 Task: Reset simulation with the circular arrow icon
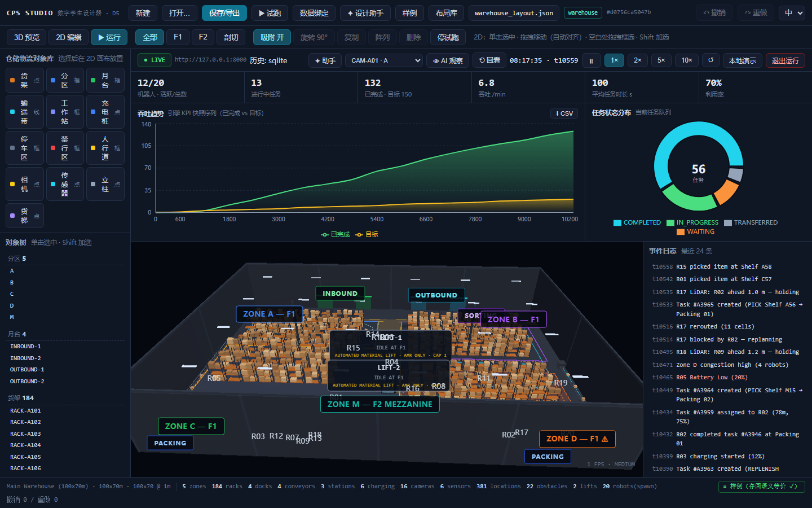pyautogui.click(x=710, y=60)
